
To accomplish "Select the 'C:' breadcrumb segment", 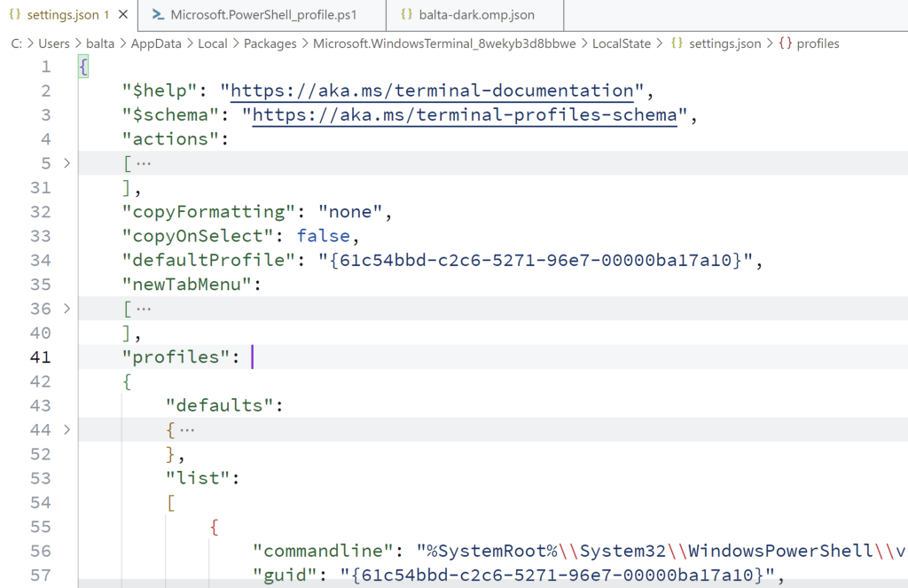I will (x=16, y=43).
